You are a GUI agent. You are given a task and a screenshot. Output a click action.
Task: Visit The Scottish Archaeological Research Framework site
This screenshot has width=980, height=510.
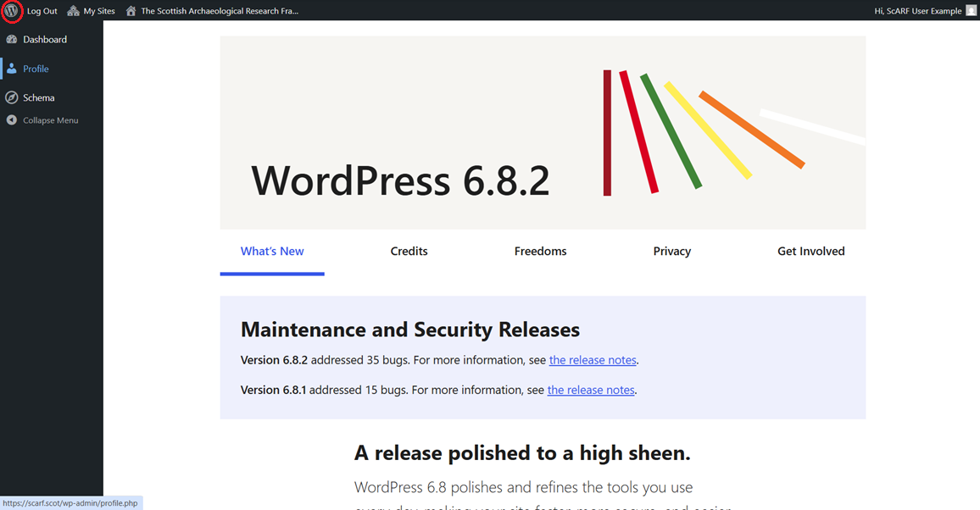(219, 10)
